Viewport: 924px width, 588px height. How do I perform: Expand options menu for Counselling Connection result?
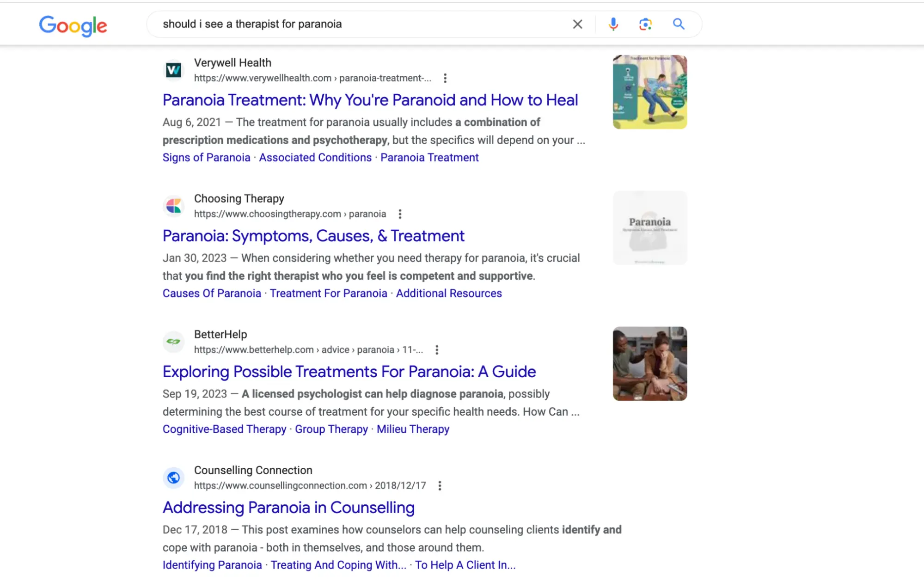pos(440,486)
